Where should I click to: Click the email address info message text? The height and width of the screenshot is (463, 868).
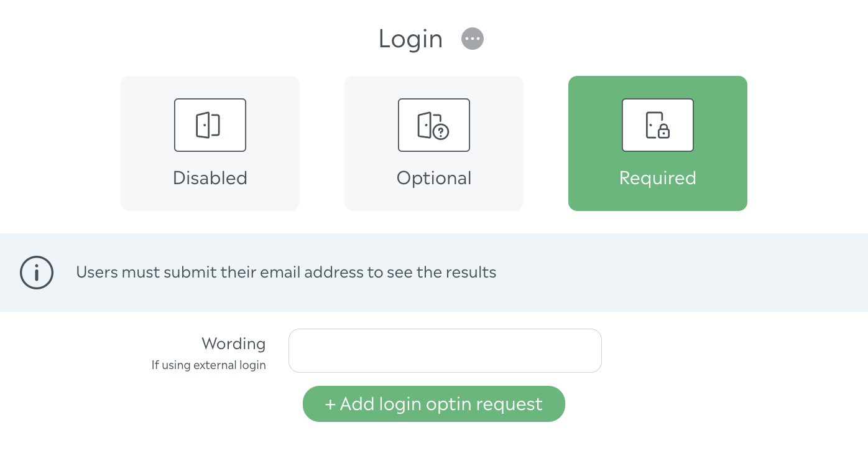pyautogui.click(x=286, y=273)
